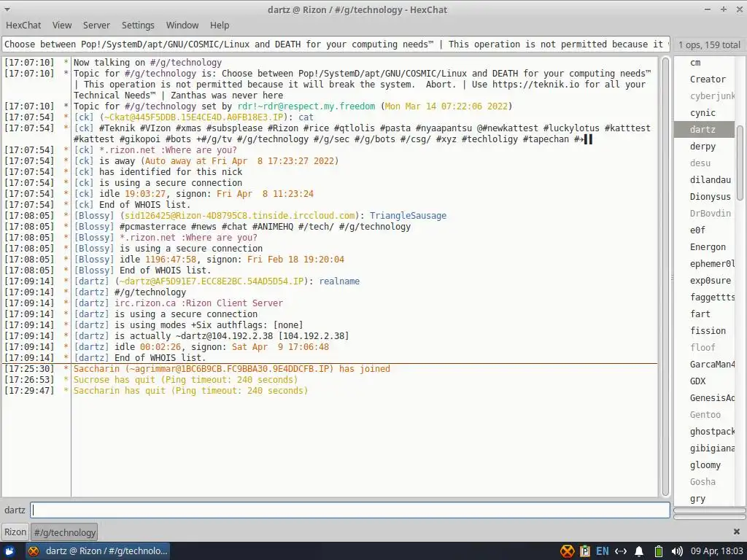Viewport: 747px width, 560px height.
Task: Select highlighted user dartz in list
Action: [705, 130]
